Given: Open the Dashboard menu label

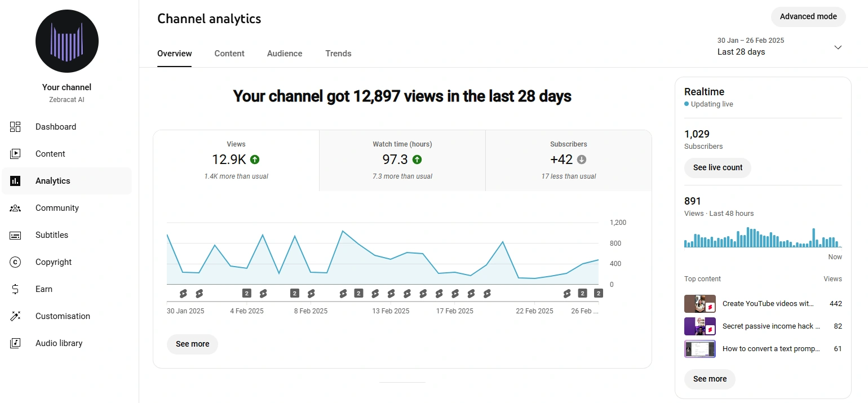Looking at the screenshot, I should pyautogui.click(x=56, y=127).
